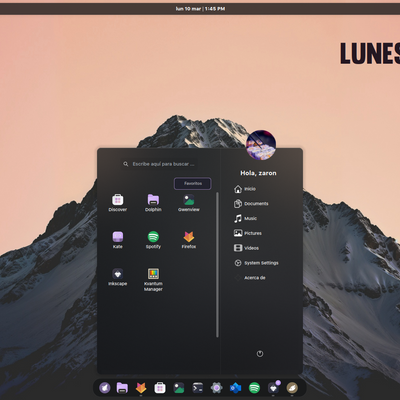Screen dimensions: 400x400
Task: Click the favorites list vertical scrollbar
Action: [x=217, y=265]
